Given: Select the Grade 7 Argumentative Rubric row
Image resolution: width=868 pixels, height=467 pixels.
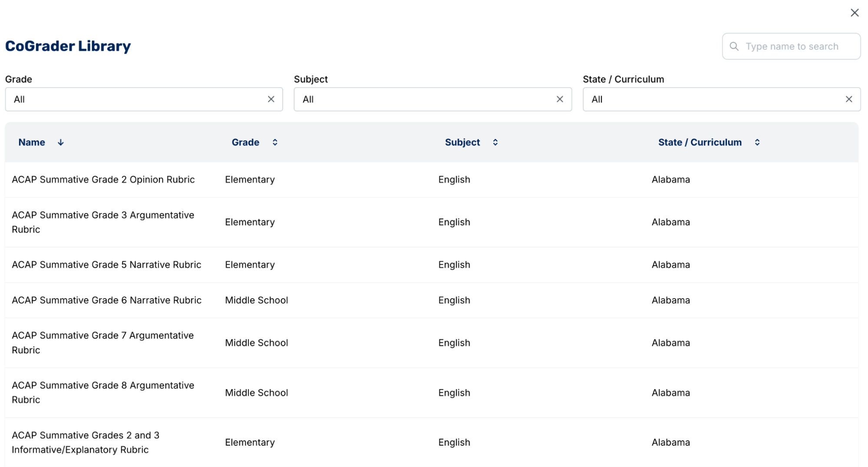Looking at the screenshot, I should click(102, 342).
